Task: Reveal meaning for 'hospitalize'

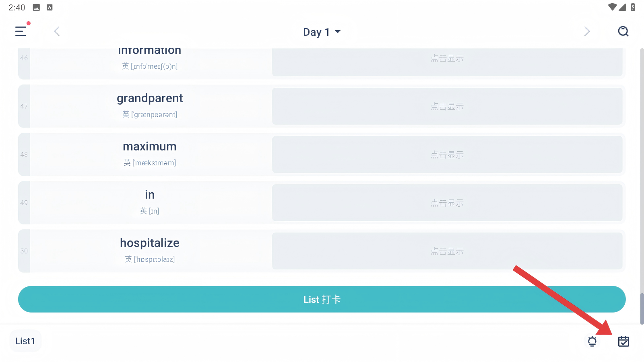Action: click(447, 251)
